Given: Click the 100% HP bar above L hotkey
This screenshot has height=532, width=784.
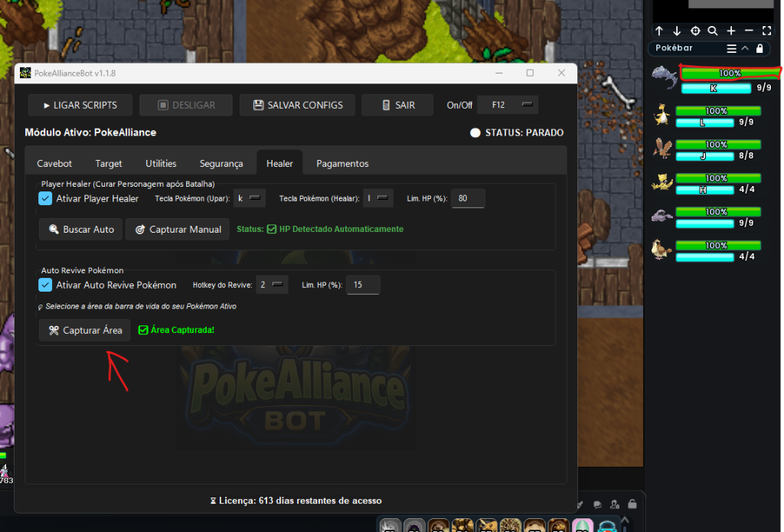Looking at the screenshot, I should tap(718, 110).
